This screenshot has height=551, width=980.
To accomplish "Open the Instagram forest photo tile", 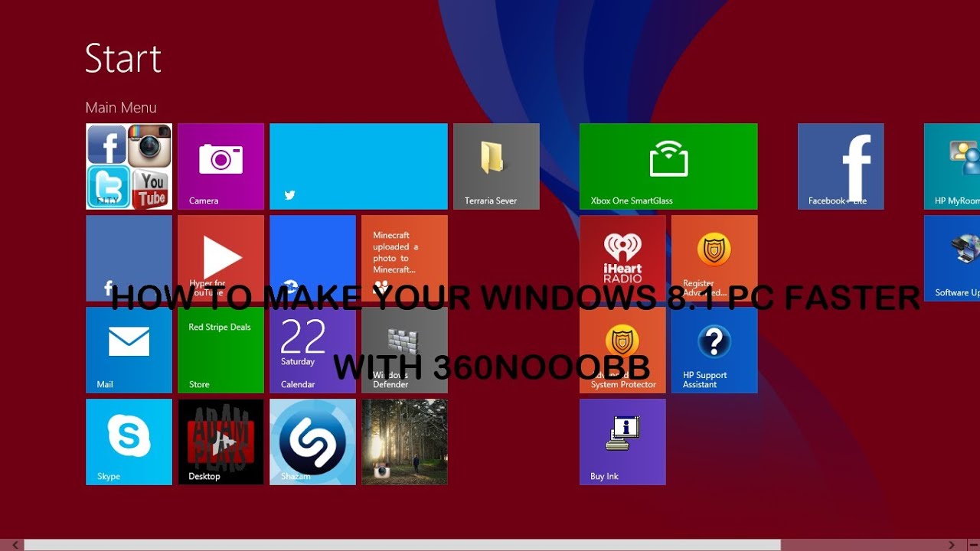I will pyautogui.click(x=404, y=442).
